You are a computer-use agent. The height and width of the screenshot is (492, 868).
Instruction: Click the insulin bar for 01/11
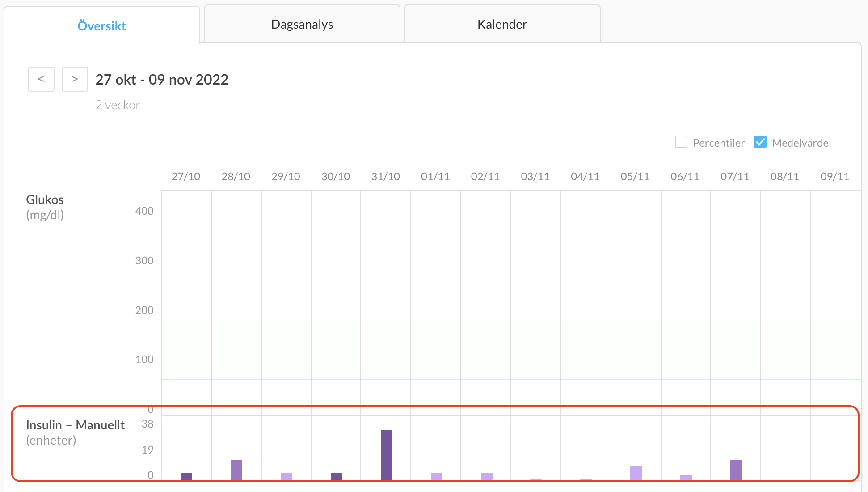coord(437,476)
